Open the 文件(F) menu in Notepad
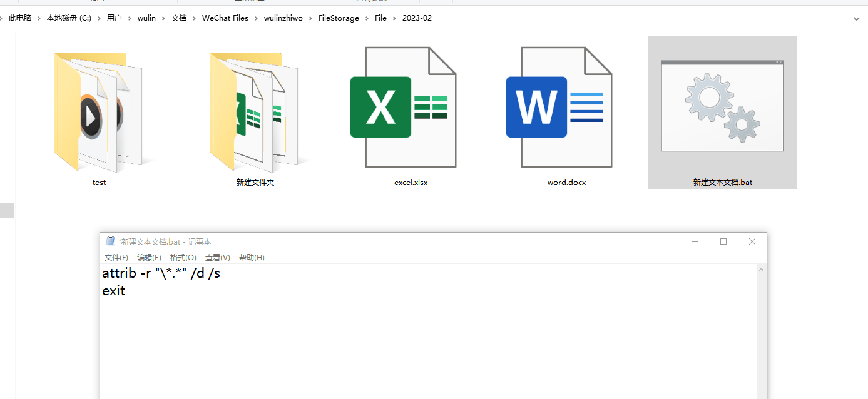This screenshot has height=399, width=868. tap(116, 258)
